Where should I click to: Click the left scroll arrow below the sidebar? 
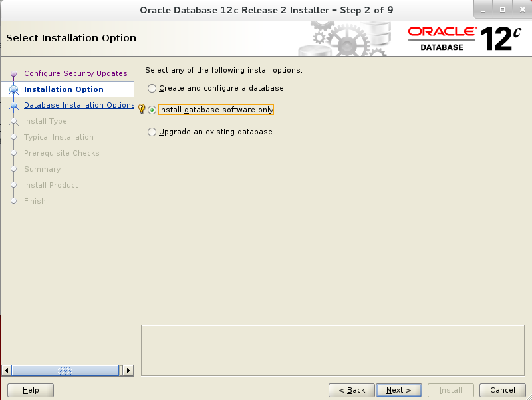7,370
